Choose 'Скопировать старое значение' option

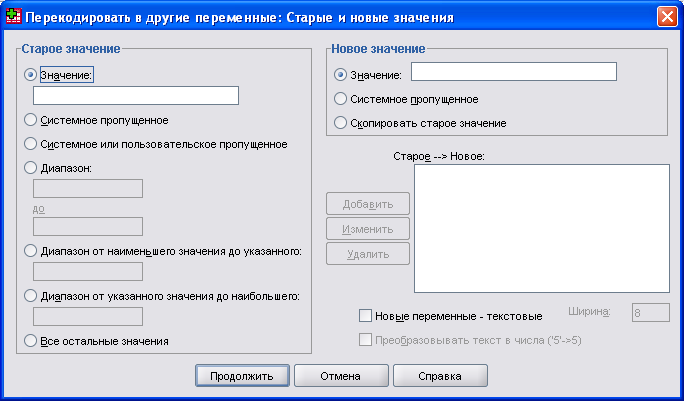340,123
